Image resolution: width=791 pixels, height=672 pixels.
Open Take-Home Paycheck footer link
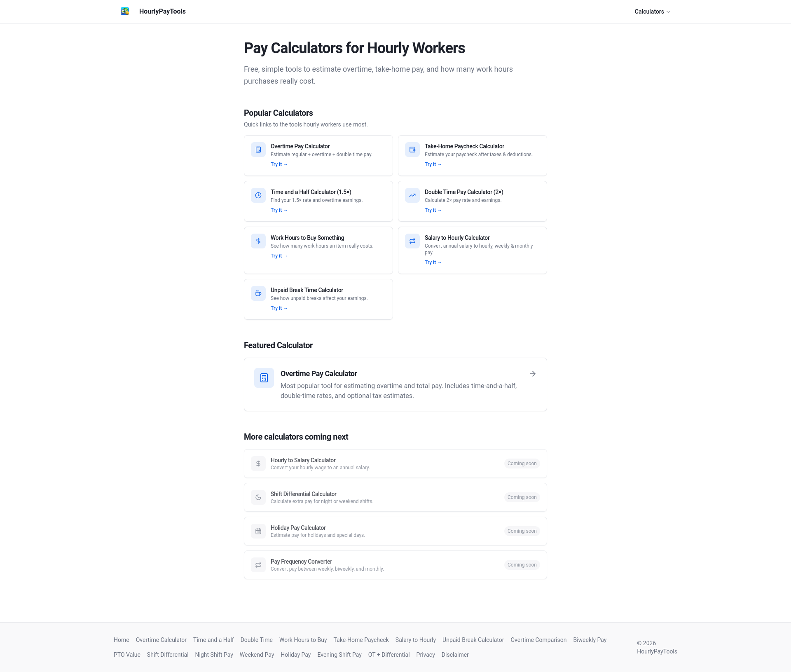pos(361,640)
